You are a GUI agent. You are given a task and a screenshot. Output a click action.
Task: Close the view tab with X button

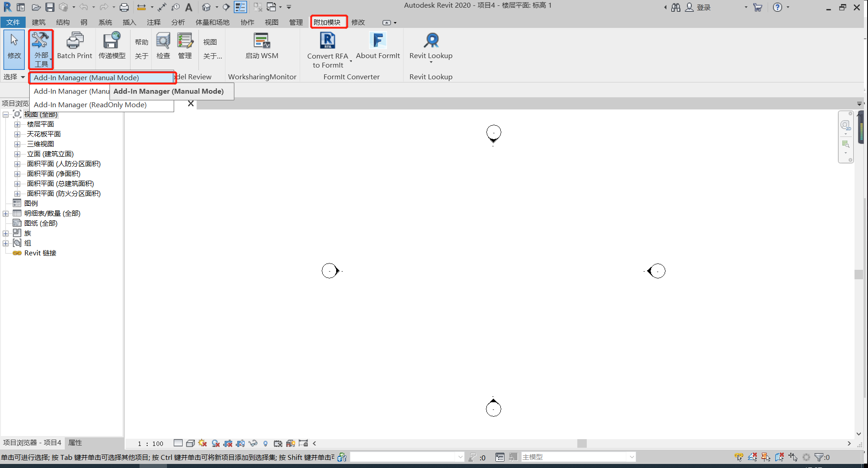(191, 104)
